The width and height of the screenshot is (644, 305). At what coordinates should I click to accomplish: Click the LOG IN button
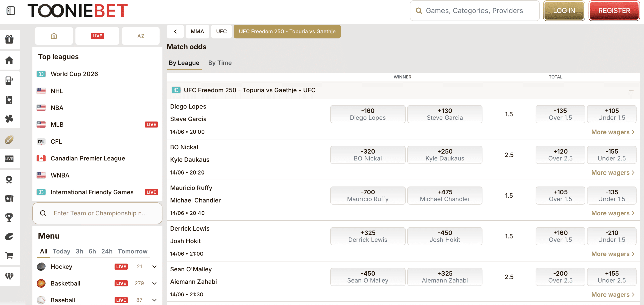(564, 11)
